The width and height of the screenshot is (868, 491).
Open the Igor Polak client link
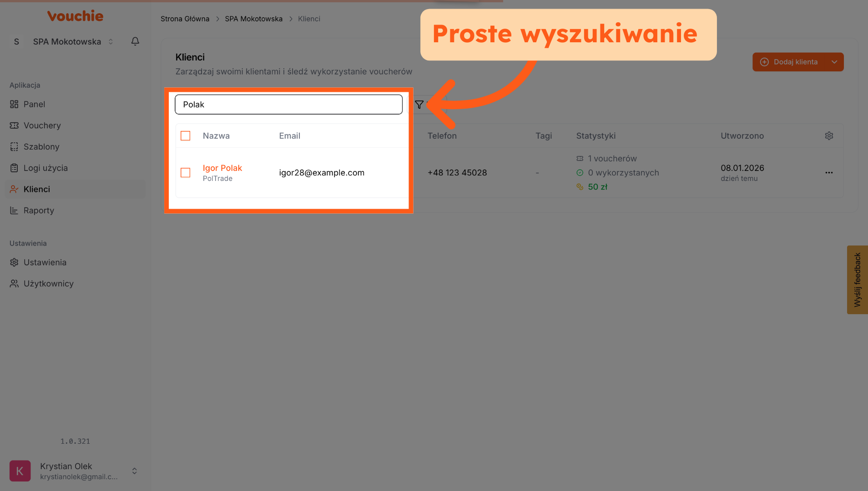[x=222, y=168]
